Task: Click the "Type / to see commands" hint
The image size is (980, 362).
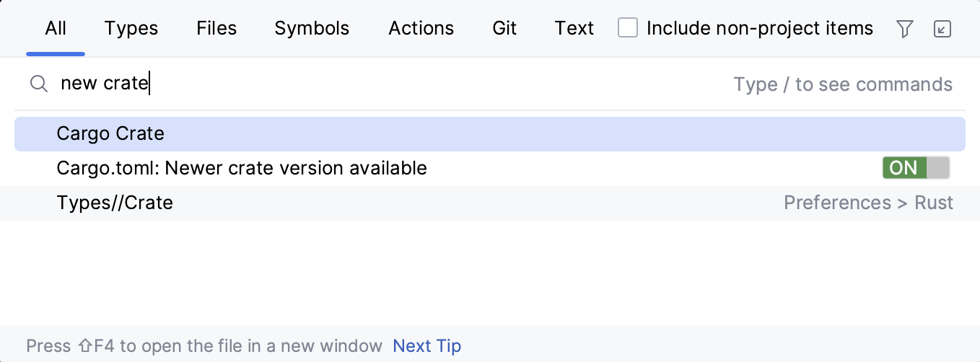Action: 843,84
